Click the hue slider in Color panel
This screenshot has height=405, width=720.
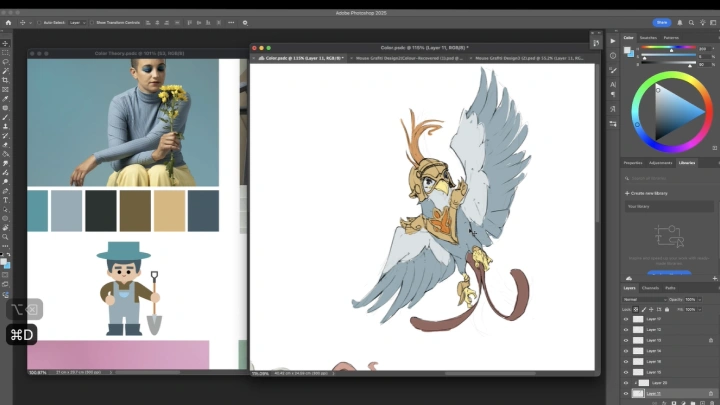(x=668, y=47)
